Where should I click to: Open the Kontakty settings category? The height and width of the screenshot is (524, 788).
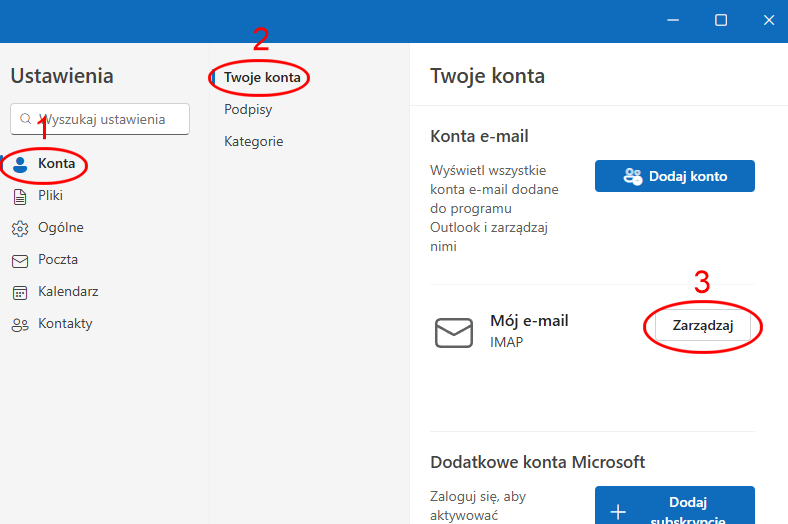[x=52, y=324]
